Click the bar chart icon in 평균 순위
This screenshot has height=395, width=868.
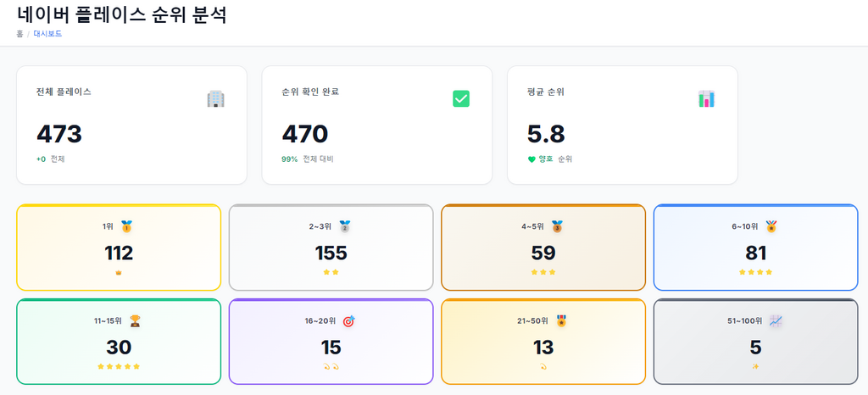click(706, 99)
